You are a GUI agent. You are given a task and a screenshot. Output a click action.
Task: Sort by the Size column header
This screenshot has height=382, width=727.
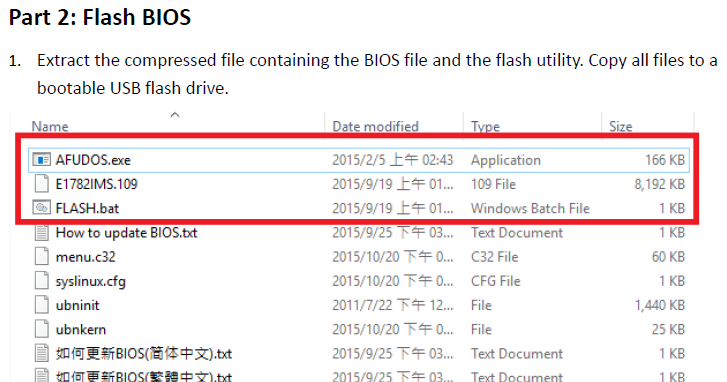coord(621,127)
